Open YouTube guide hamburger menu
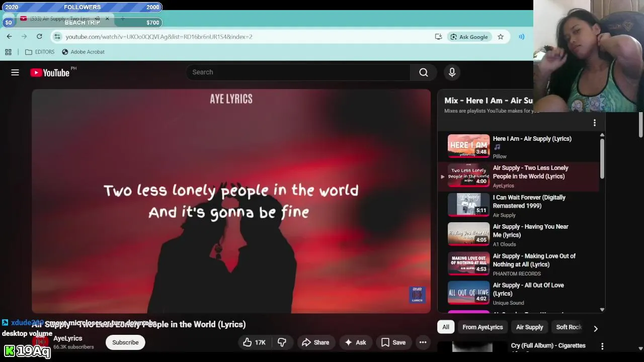Image resolution: width=644 pixels, height=362 pixels. (15, 72)
